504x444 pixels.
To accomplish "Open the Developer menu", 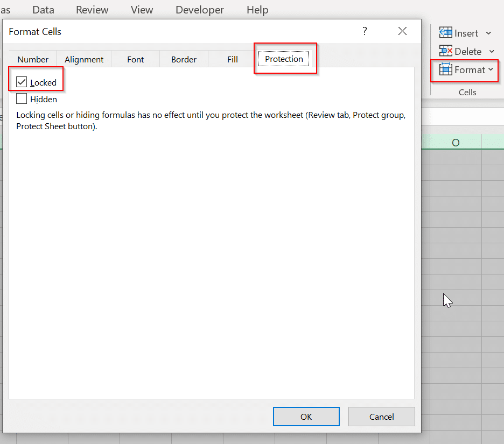I will click(x=199, y=10).
